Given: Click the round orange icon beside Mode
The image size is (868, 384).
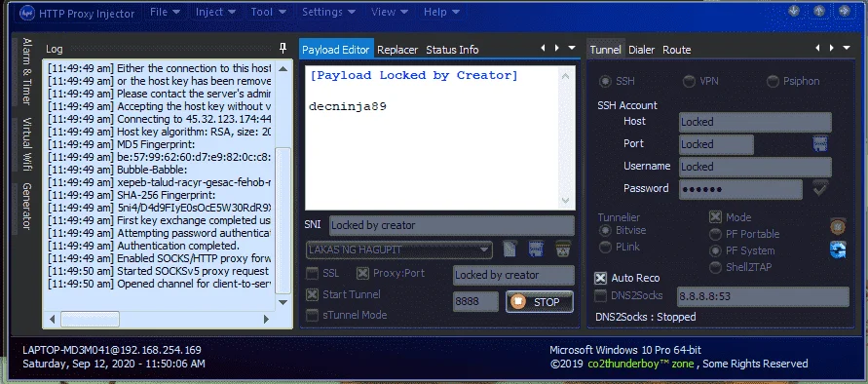Looking at the screenshot, I should point(837,226).
